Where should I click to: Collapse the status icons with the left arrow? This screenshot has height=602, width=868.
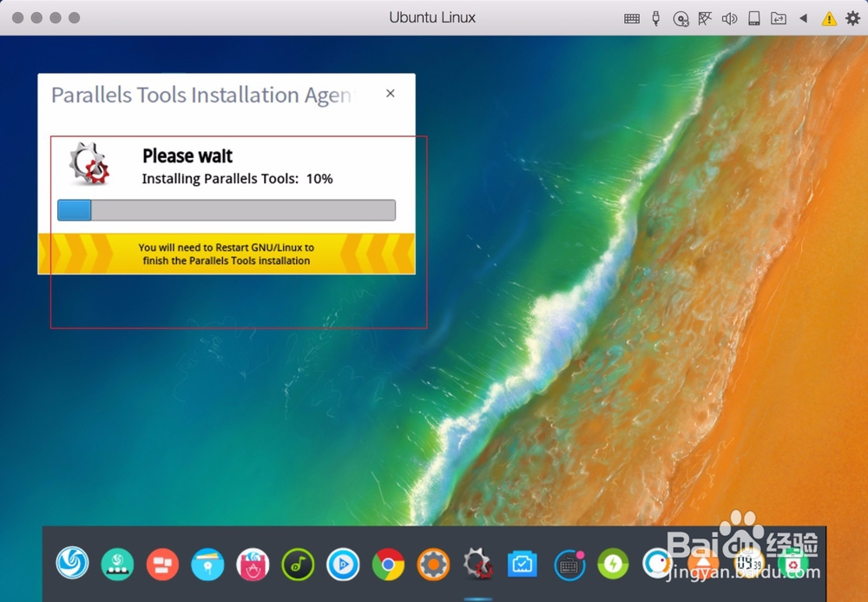[x=803, y=18]
